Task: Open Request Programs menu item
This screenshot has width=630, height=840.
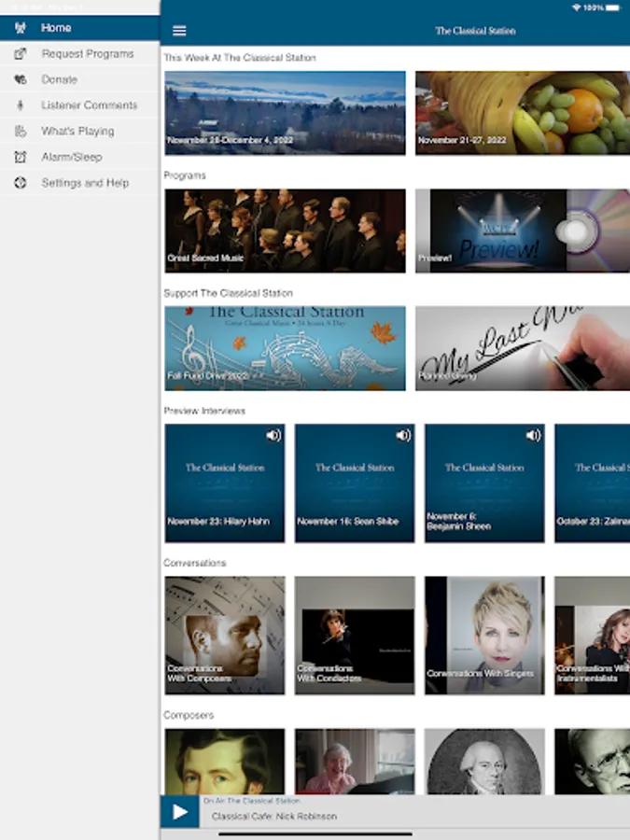Action: click(x=80, y=53)
